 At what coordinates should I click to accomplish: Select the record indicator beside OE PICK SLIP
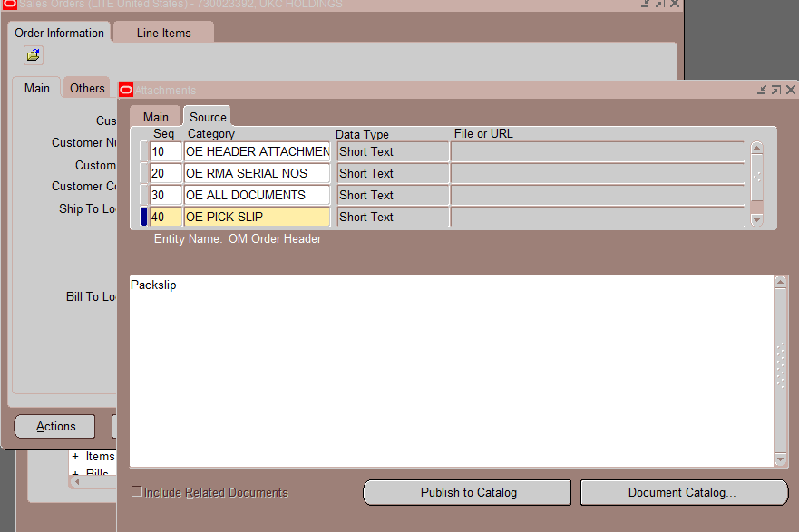[x=143, y=217]
